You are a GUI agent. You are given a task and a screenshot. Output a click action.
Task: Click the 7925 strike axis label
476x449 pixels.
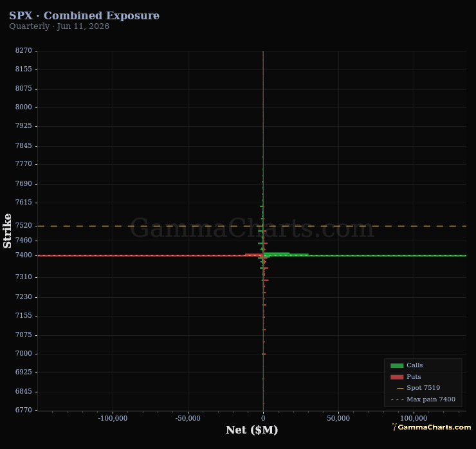coord(23,125)
